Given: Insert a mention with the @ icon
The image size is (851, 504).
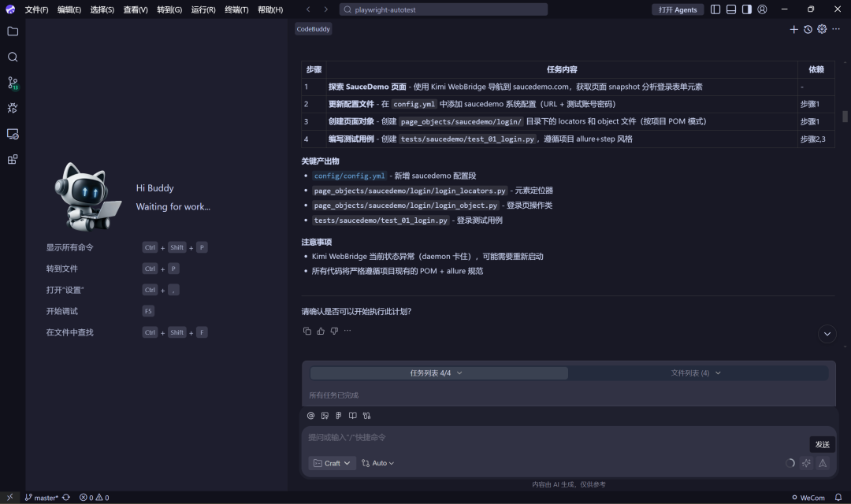Looking at the screenshot, I should pos(310,416).
